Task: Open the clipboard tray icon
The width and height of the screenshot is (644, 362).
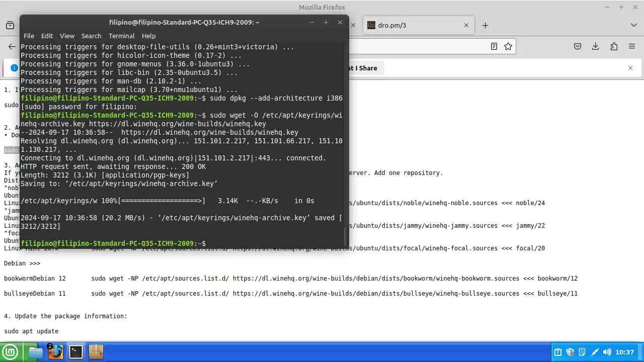Action: click(x=557, y=352)
